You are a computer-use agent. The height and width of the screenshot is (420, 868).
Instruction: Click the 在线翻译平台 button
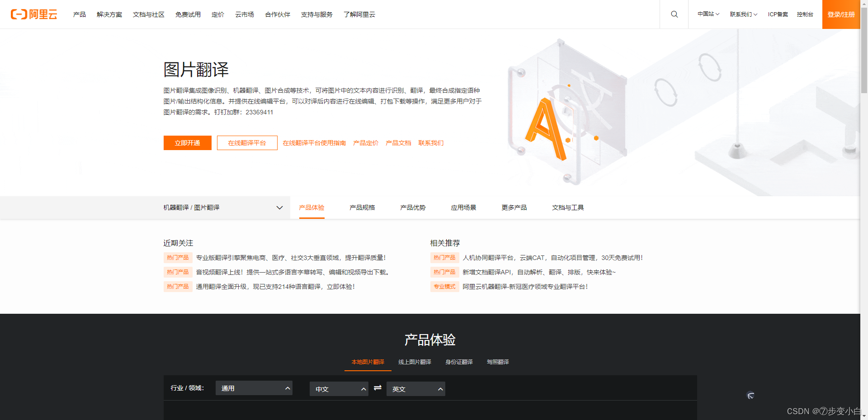[247, 143]
